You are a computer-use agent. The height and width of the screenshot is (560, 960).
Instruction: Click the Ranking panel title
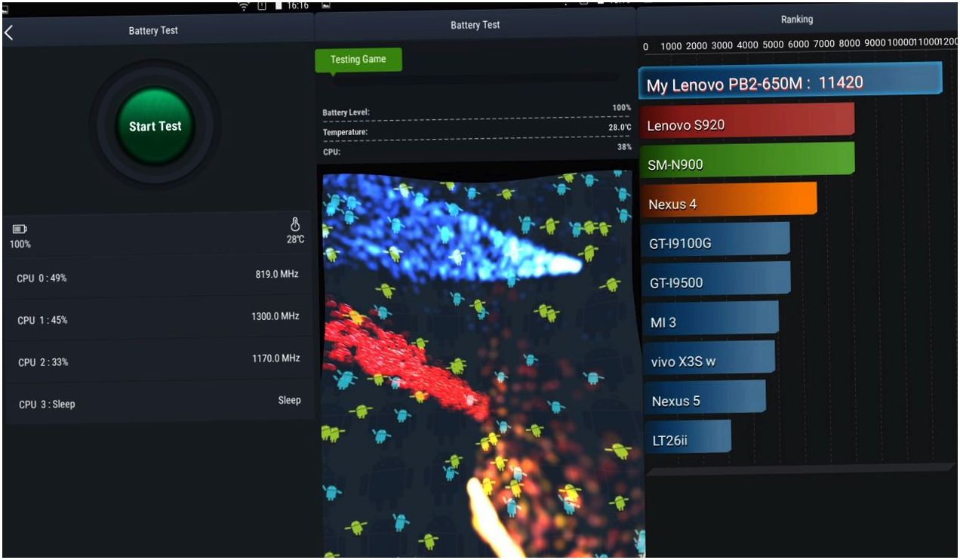tap(797, 20)
